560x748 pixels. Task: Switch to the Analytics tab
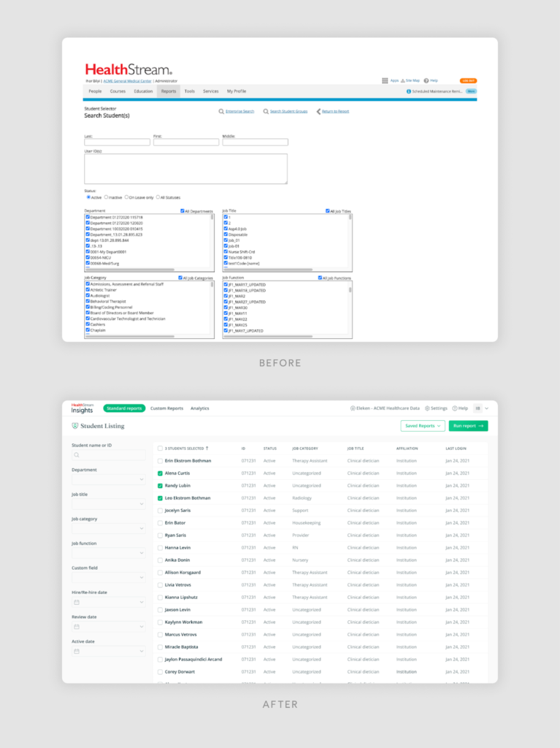(200, 408)
